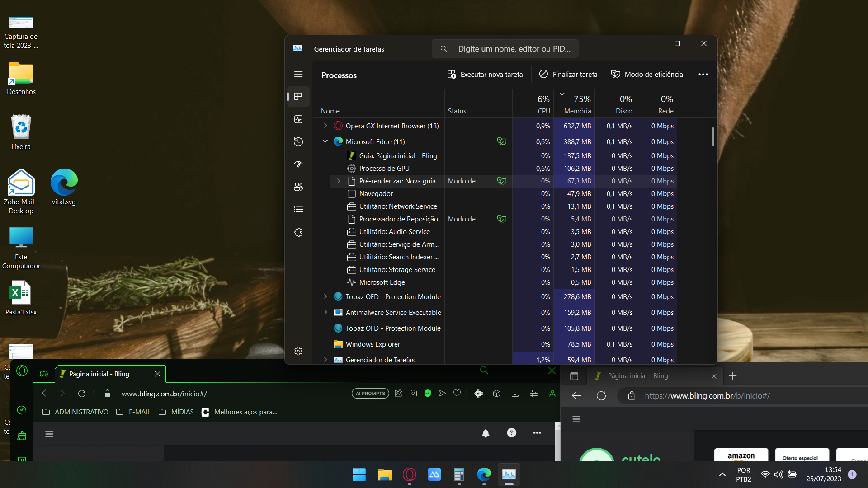This screenshot has height=488, width=868.
Task: Go back in Opera GX browser
Action: pos(44,394)
